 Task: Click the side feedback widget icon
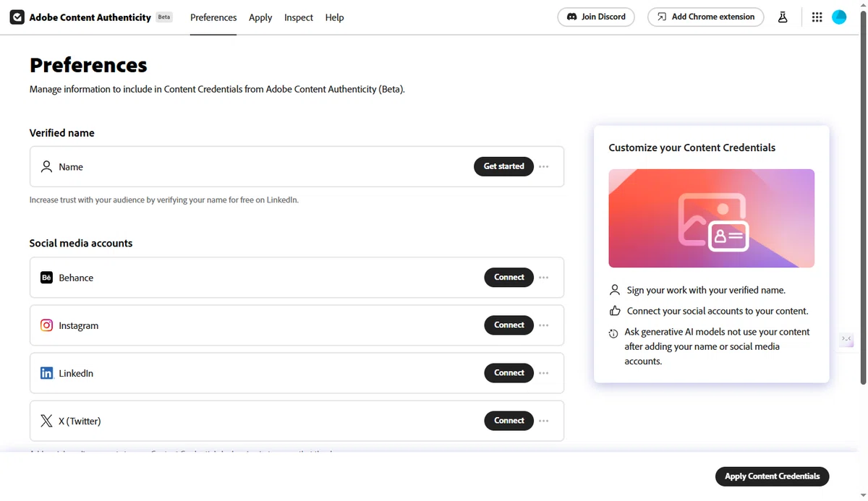[846, 339]
